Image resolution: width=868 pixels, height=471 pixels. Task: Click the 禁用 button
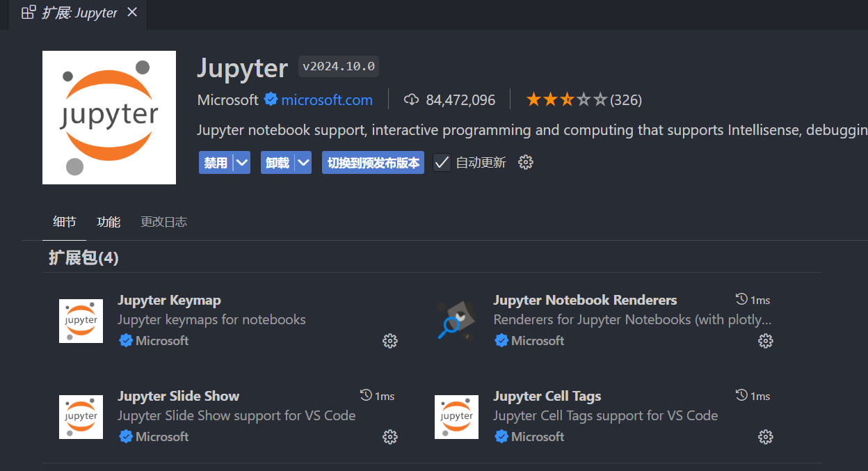[216, 162]
